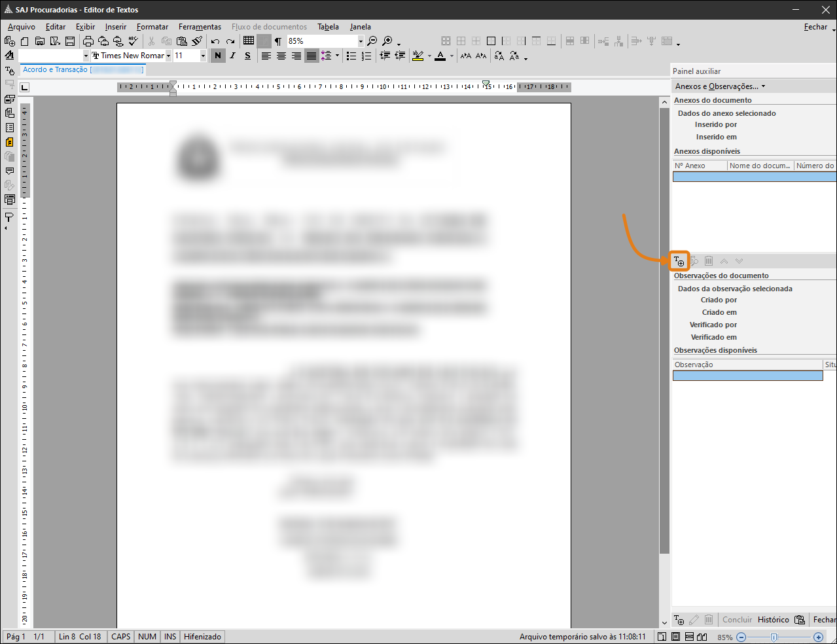Click the print icon in the toolbar
837x644 pixels.
88,41
